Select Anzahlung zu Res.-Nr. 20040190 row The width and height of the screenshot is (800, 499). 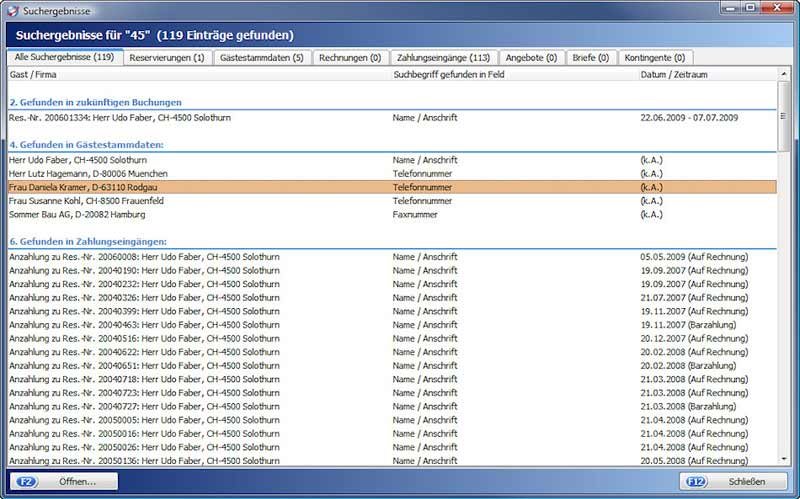[392, 270]
